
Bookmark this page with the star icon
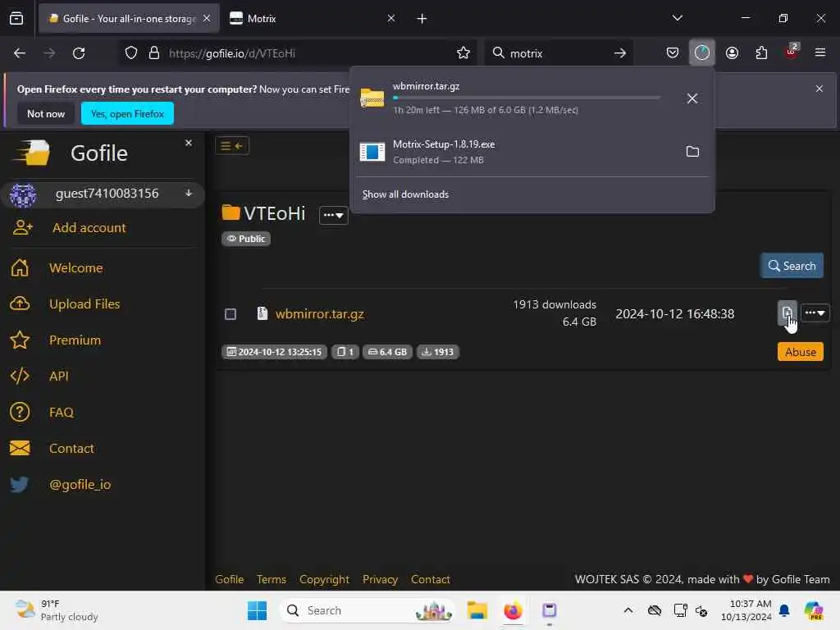pyautogui.click(x=463, y=53)
